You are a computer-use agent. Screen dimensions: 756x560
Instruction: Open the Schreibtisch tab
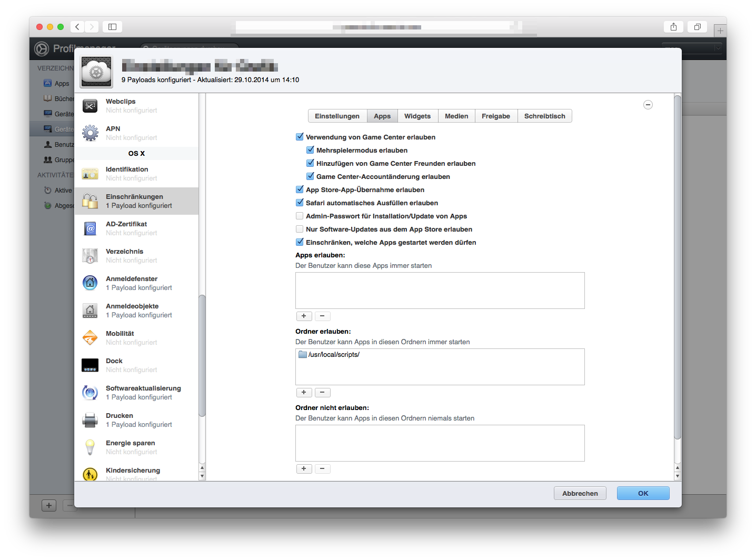click(x=545, y=116)
